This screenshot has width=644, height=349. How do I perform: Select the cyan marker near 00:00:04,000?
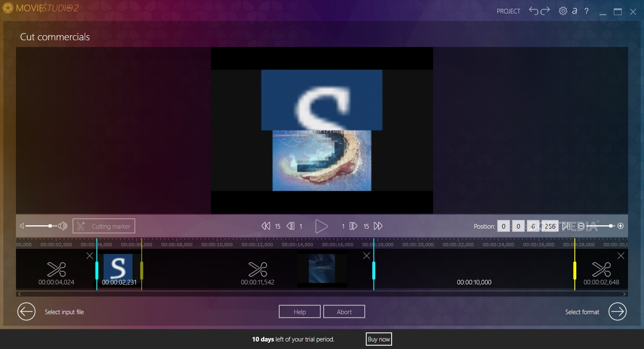point(97,271)
